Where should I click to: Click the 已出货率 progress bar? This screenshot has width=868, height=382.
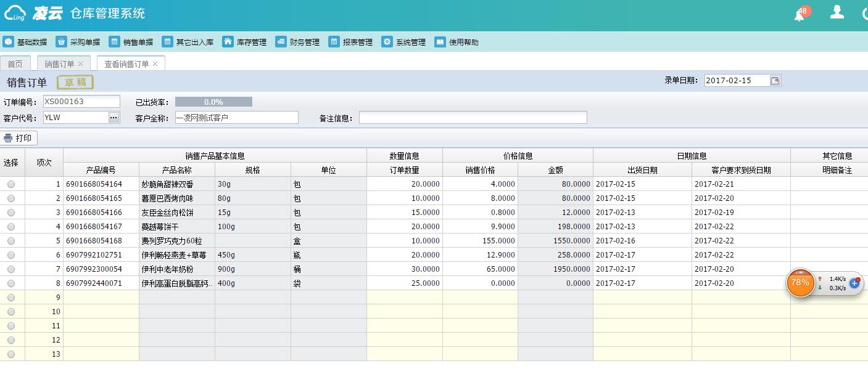pos(213,102)
